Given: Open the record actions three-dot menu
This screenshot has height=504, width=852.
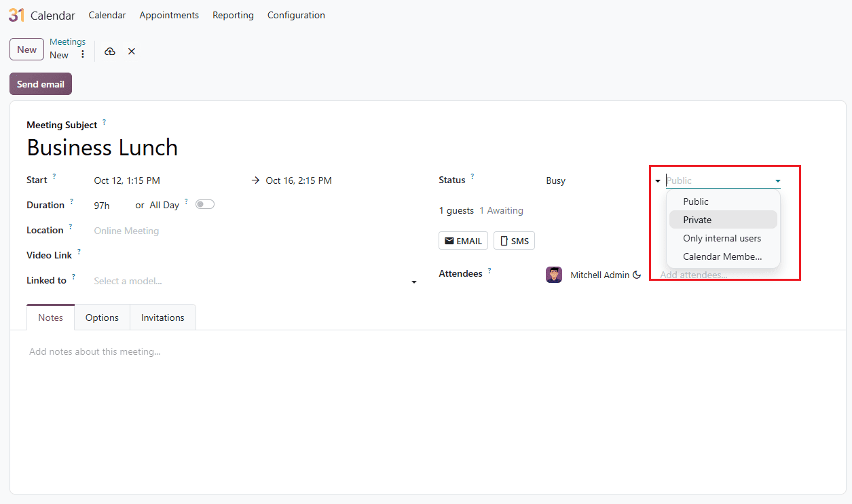Looking at the screenshot, I should [83, 54].
